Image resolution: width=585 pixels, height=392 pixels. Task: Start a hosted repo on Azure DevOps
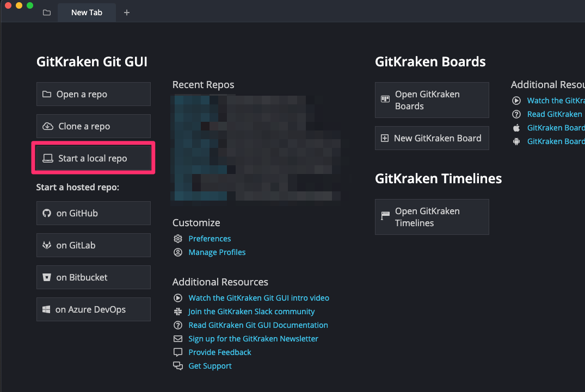(93, 309)
